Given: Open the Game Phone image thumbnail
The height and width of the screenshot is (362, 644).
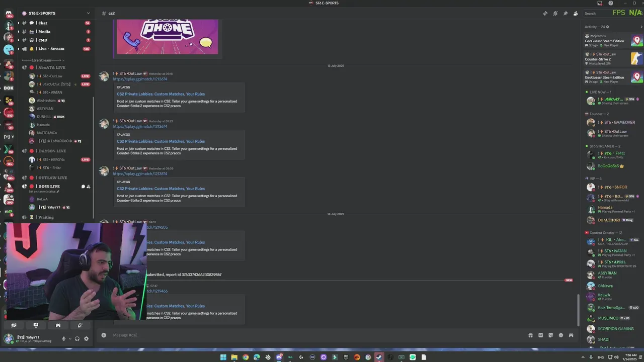Looking at the screenshot, I should 168,37.
